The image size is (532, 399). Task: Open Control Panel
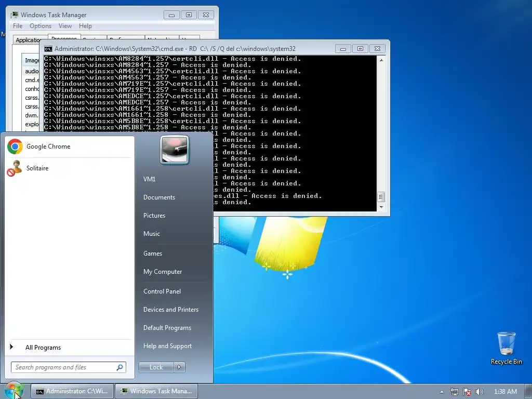[162, 291]
